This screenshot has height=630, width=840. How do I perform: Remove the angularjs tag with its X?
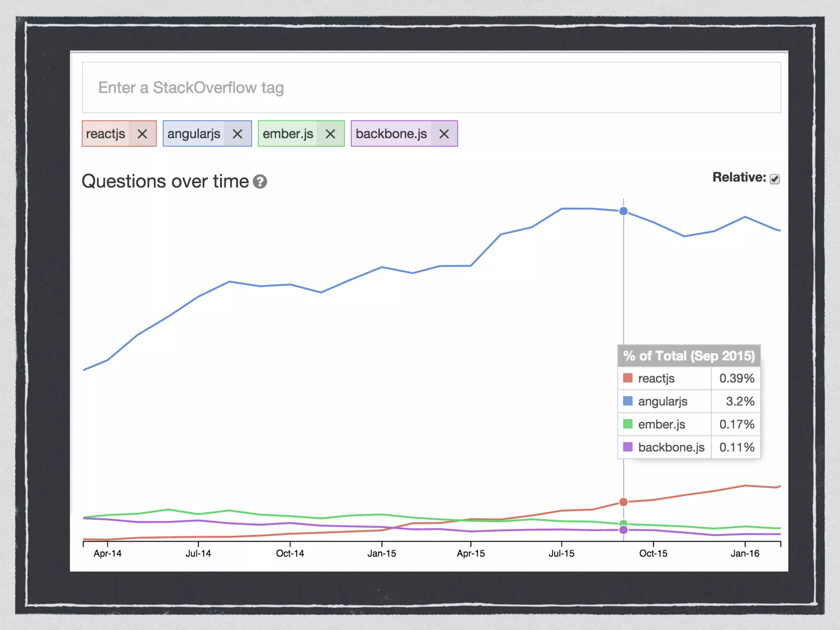point(237,134)
